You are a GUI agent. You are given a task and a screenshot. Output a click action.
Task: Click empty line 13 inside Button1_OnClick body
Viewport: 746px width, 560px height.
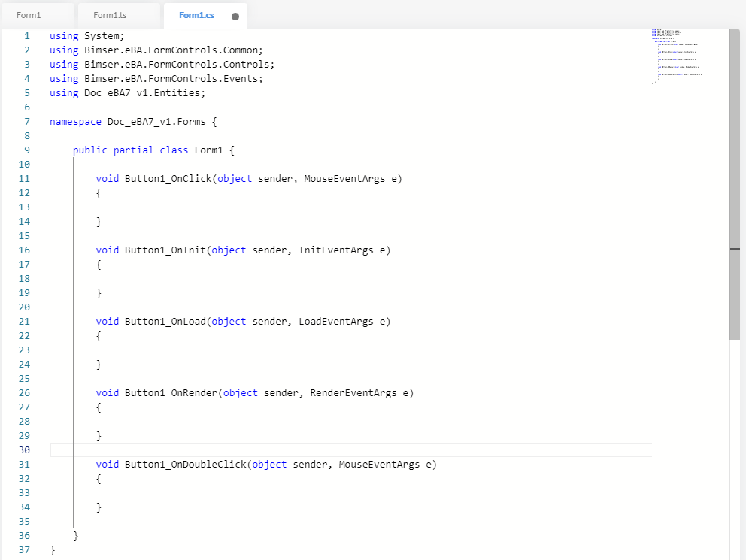(226, 207)
